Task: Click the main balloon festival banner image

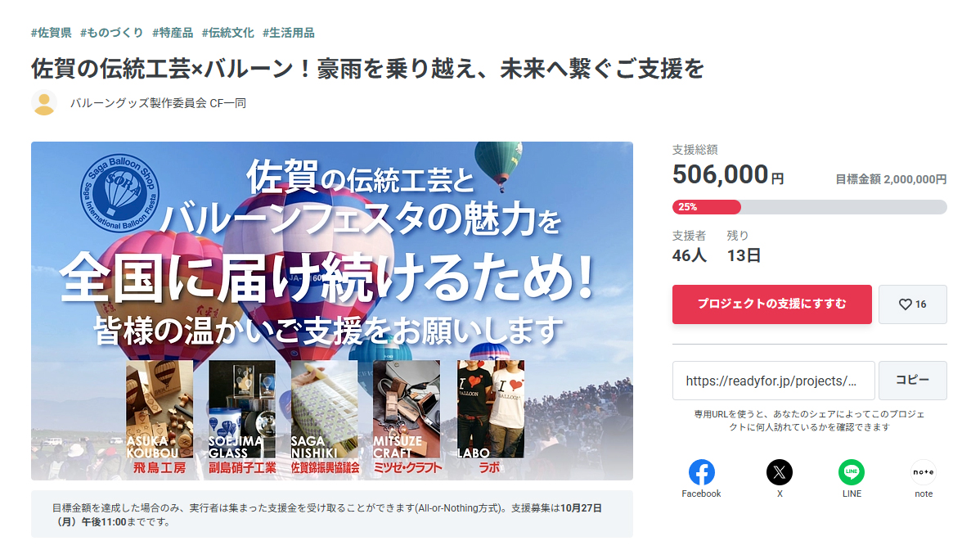Action: (332, 311)
